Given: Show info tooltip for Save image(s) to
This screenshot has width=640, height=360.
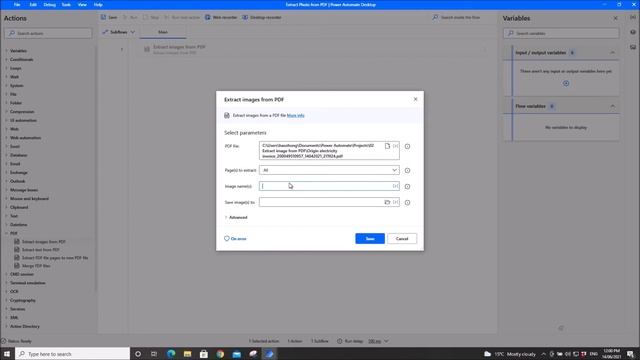Looking at the screenshot, I should click(407, 202).
